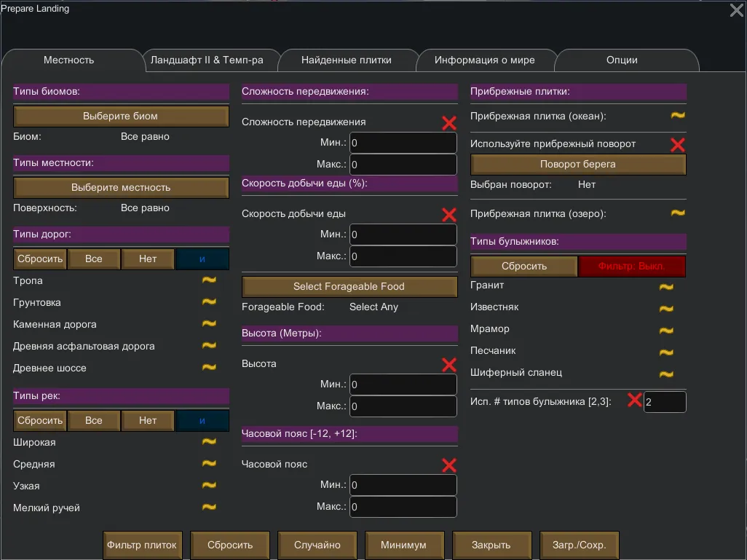Toggle the yellow tilde state for Тропа

tap(209, 280)
